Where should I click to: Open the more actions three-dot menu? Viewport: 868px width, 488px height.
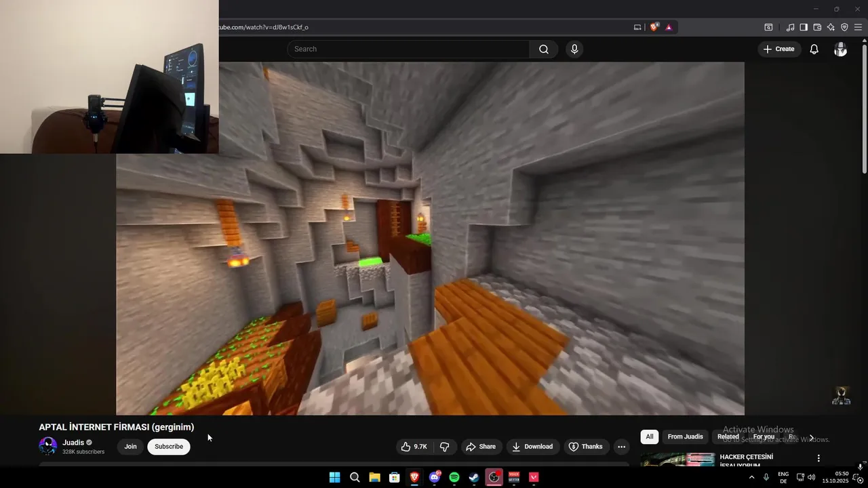(x=621, y=447)
